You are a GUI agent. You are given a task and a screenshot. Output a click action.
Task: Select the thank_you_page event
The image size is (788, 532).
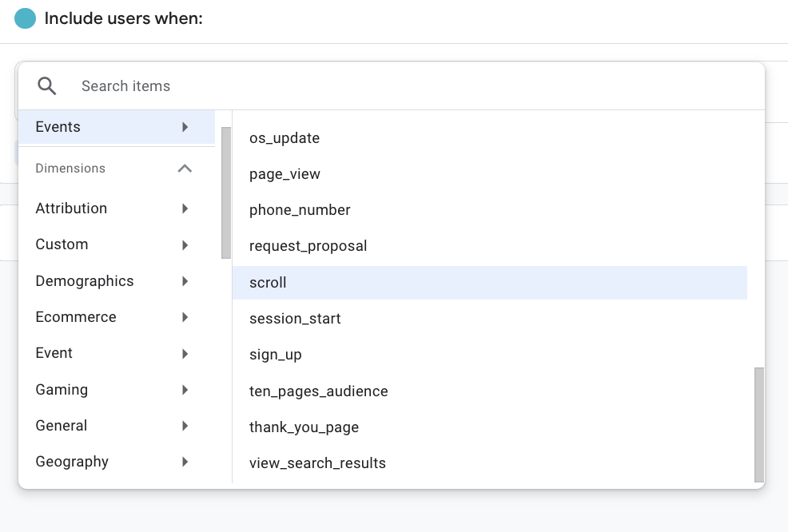coord(490,427)
